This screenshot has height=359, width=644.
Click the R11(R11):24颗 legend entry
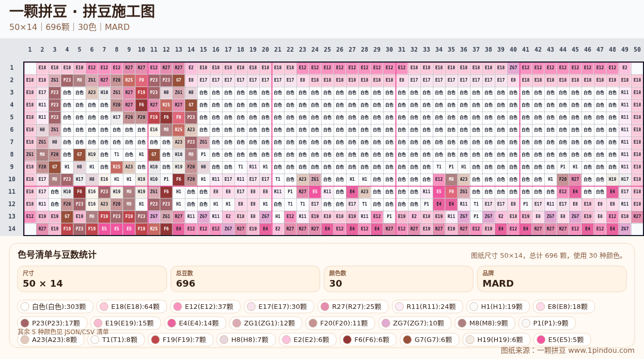427,306
